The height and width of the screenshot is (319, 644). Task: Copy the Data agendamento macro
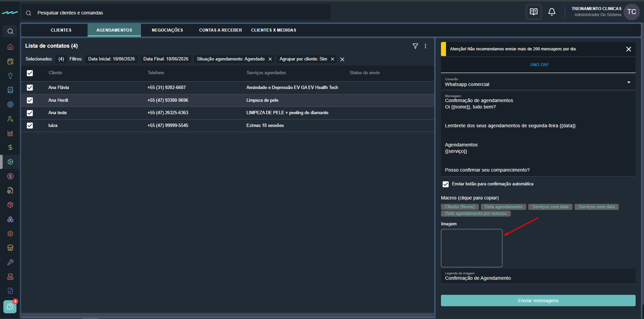click(503, 207)
